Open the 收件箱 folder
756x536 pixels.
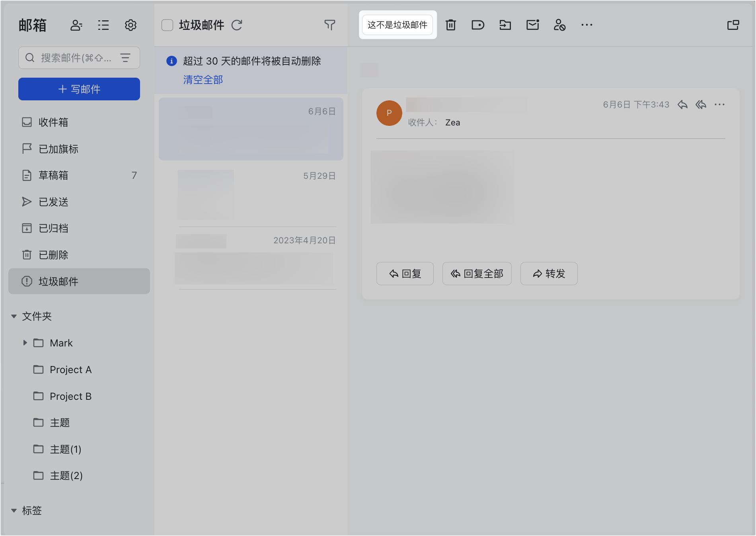53,122
